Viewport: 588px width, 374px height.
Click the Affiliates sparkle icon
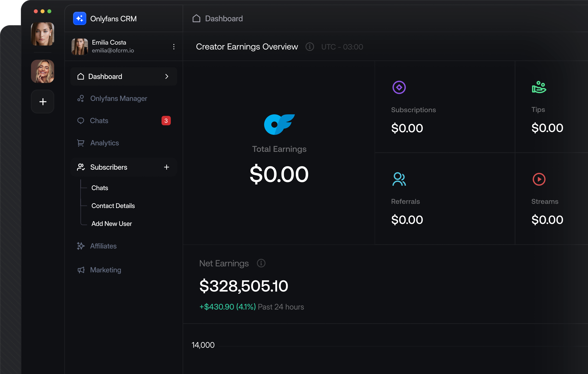(x=81, y=246)
